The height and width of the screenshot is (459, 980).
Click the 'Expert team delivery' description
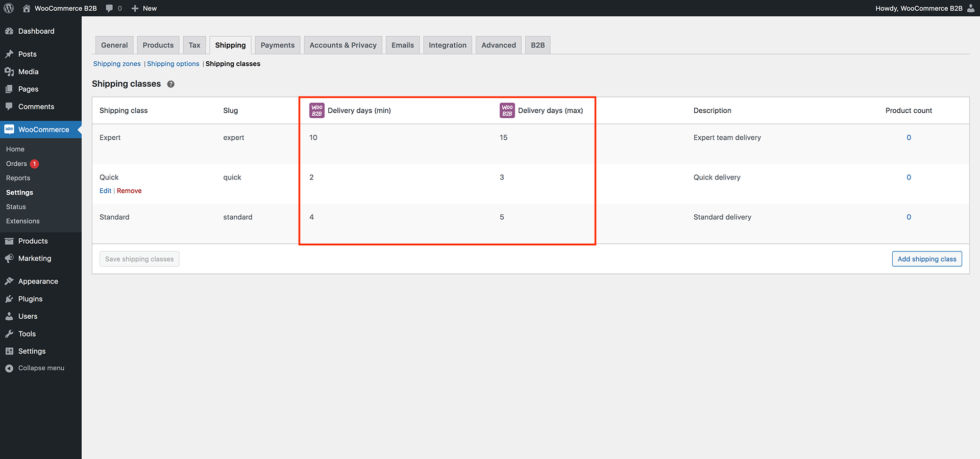(727, 138)
